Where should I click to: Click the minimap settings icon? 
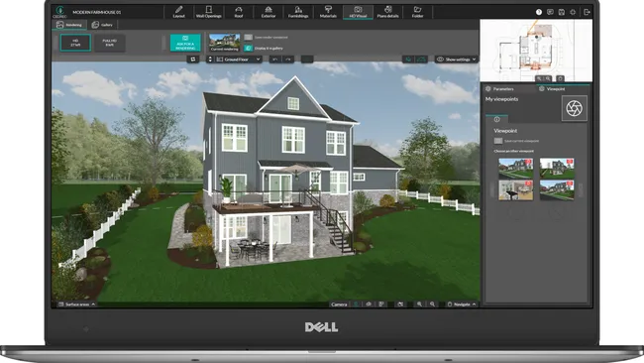[560, 78]
